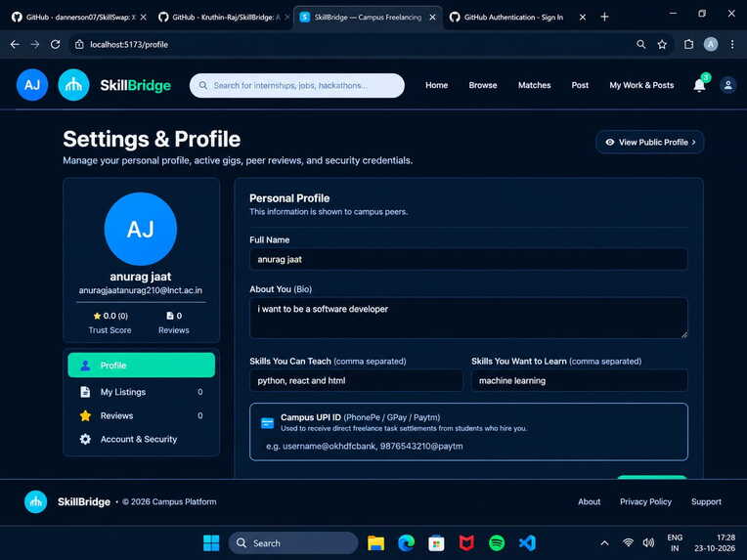
Task: Click the large AJ profile avatar
Action: tap(141, 229)
